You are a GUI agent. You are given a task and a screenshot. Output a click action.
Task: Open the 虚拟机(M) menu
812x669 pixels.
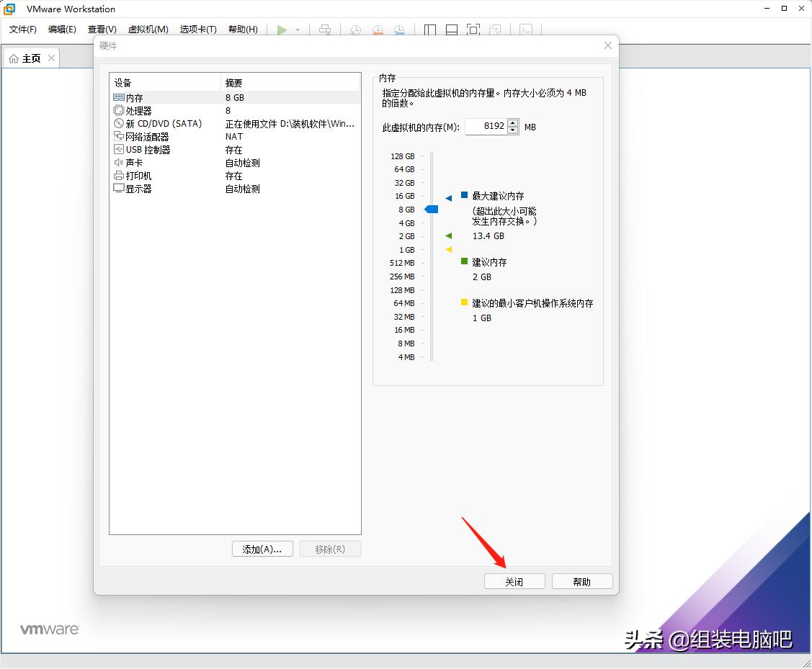pos(149,30)
